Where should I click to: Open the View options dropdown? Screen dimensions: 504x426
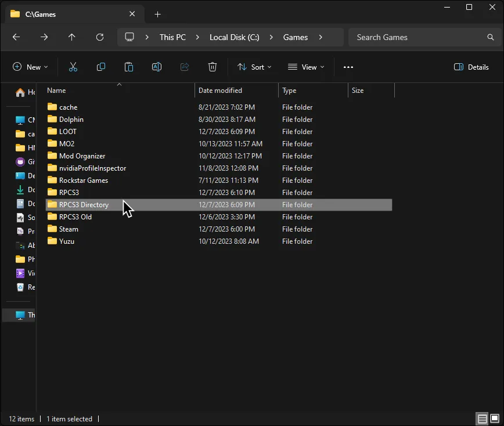[305, 67]
